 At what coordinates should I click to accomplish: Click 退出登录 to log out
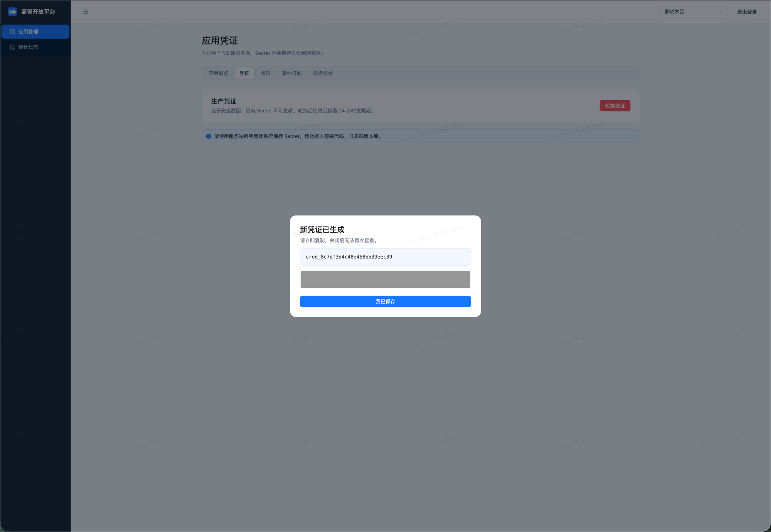(747, 12)
